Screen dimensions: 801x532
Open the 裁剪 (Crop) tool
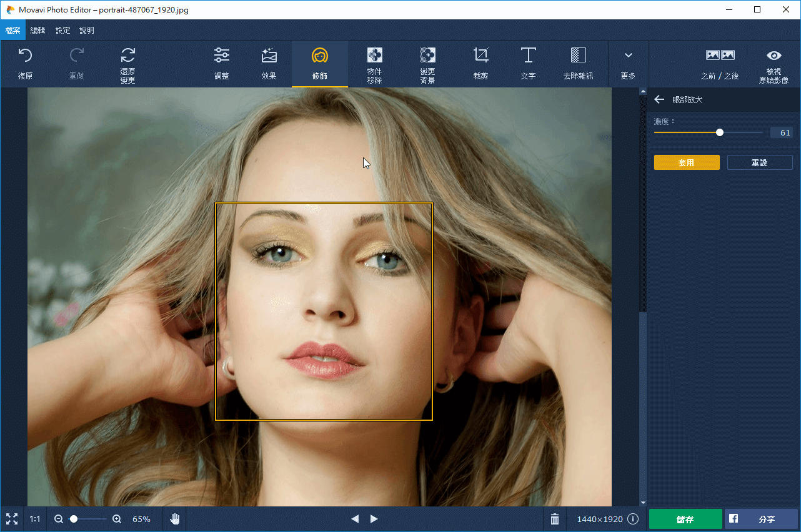click(x=480, y=63)
